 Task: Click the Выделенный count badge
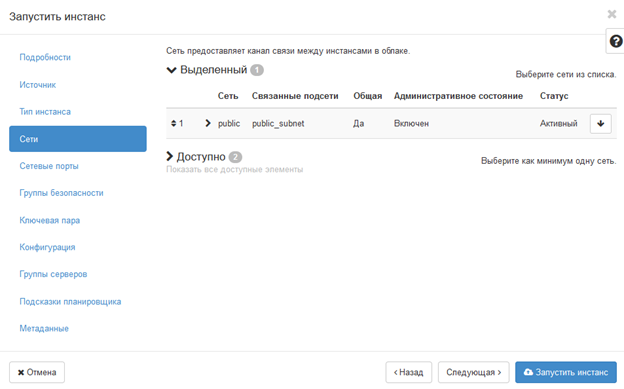(x=257, y=70)
